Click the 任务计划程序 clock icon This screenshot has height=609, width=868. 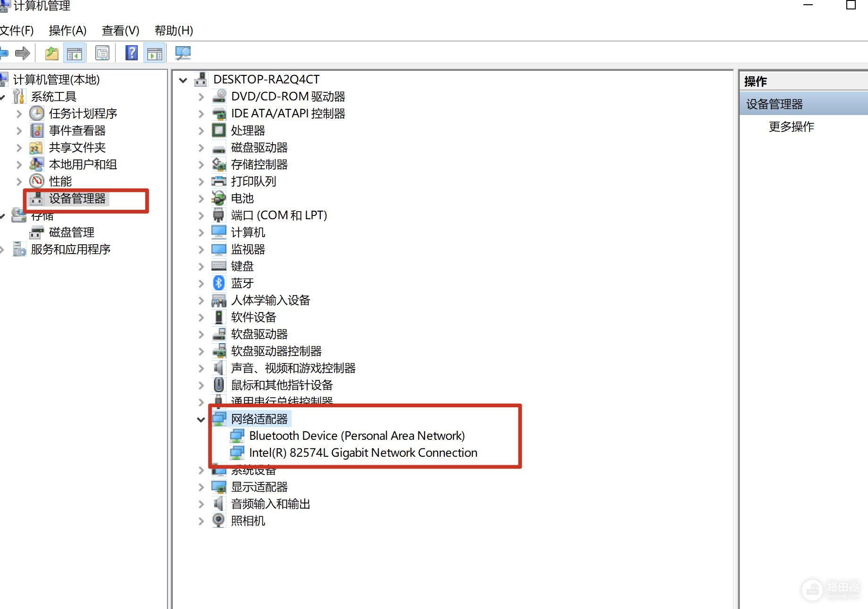click(x=37, y=113)
